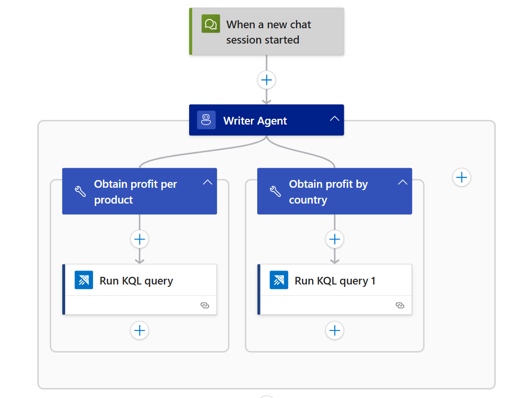This screenshot has height=398, width=532.
Task: Click wrench icon on Obtain profit by country
Action: coord(275,192)
